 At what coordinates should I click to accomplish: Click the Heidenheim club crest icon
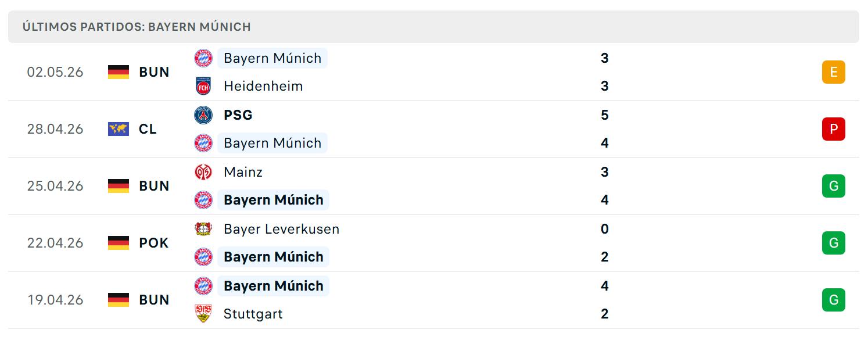point(203,86)
